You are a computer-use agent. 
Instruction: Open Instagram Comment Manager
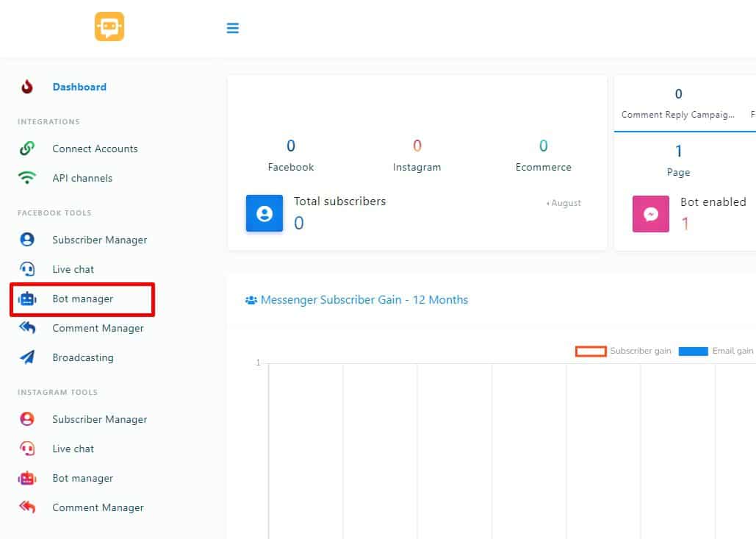click(98, 507)
